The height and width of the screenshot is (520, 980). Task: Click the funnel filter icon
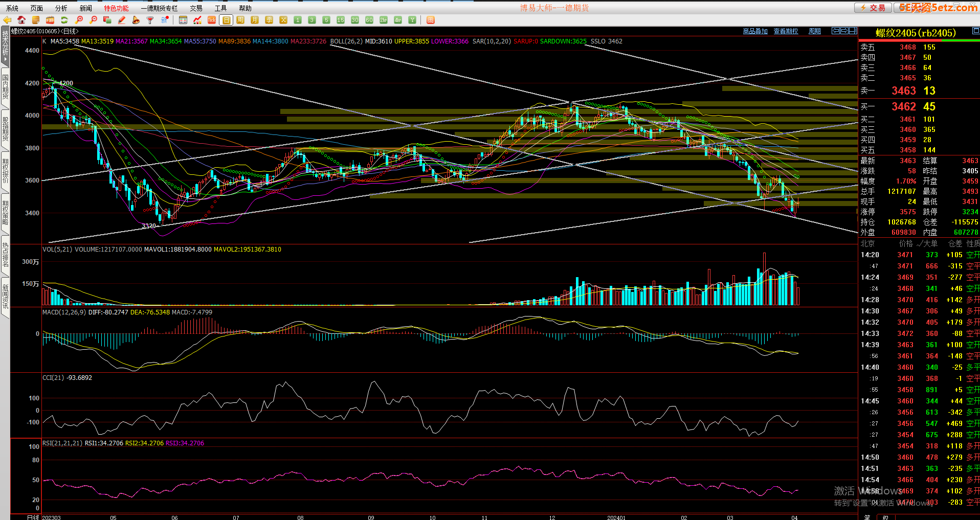coord(150,20)
